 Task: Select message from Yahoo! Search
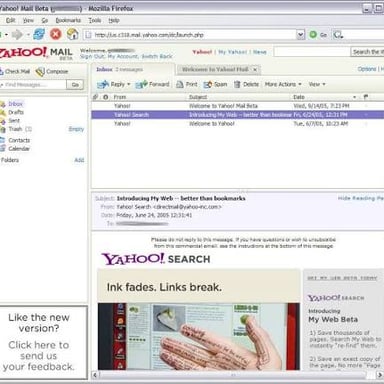(x=238, y=115)
